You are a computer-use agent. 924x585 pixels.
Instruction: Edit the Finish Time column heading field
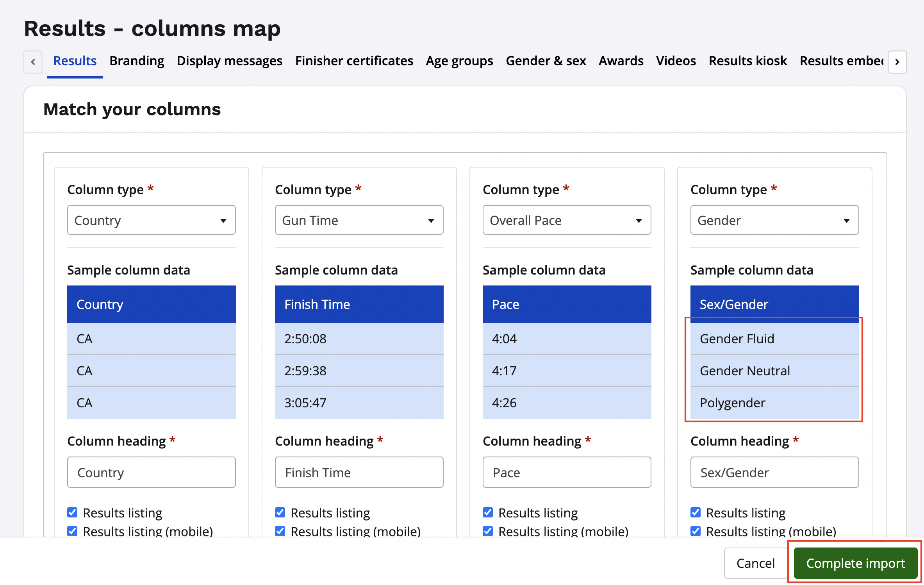pyautogui.click(x=359, y=473)
